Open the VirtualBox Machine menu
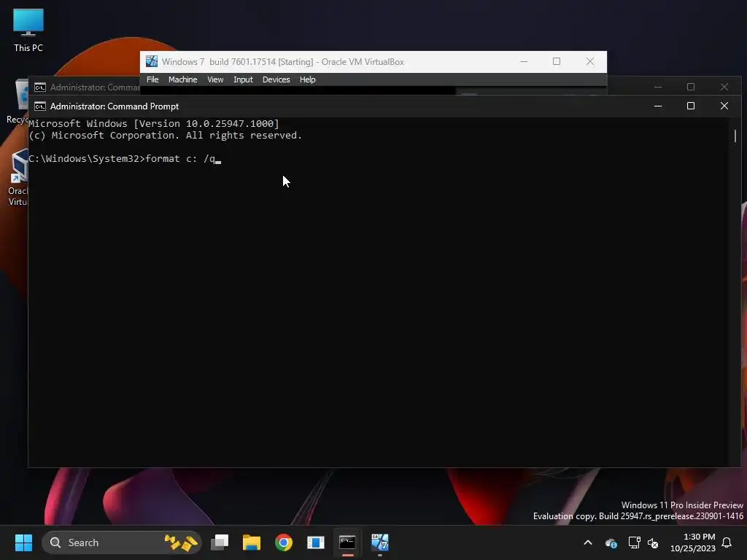The height and width of the screenshot is (560, 747). tap(182, 79)
